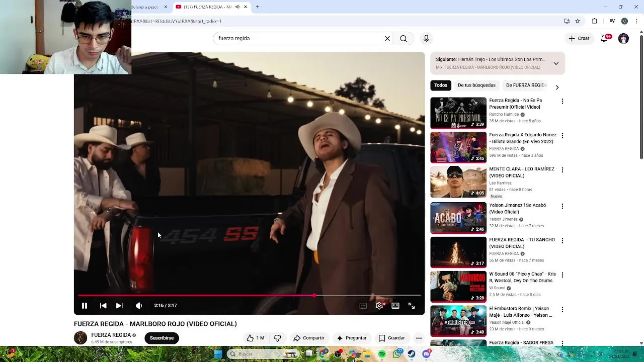Image resolution: width=644 pixels, height=362 pixels.
Task: Open the Crear menu
Action: pos(579,38)
